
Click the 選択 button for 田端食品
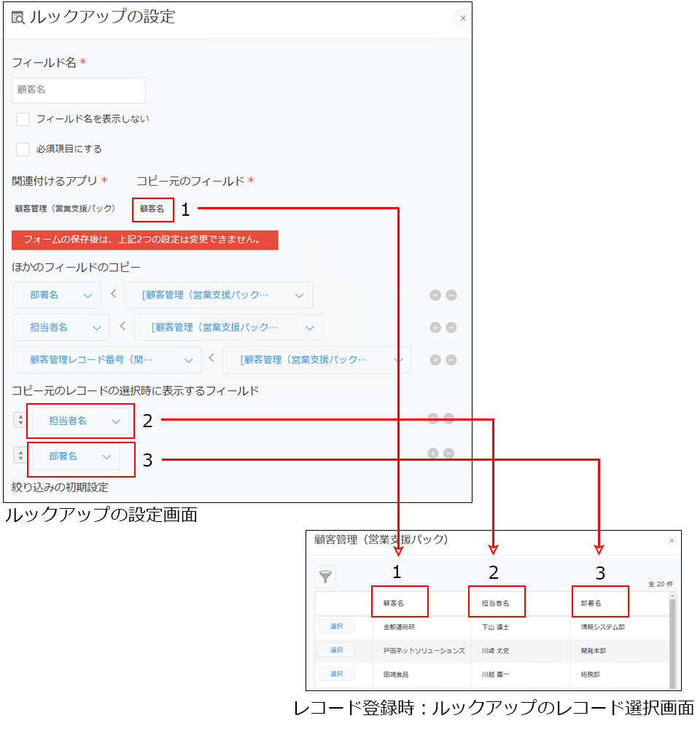(338, 673)
